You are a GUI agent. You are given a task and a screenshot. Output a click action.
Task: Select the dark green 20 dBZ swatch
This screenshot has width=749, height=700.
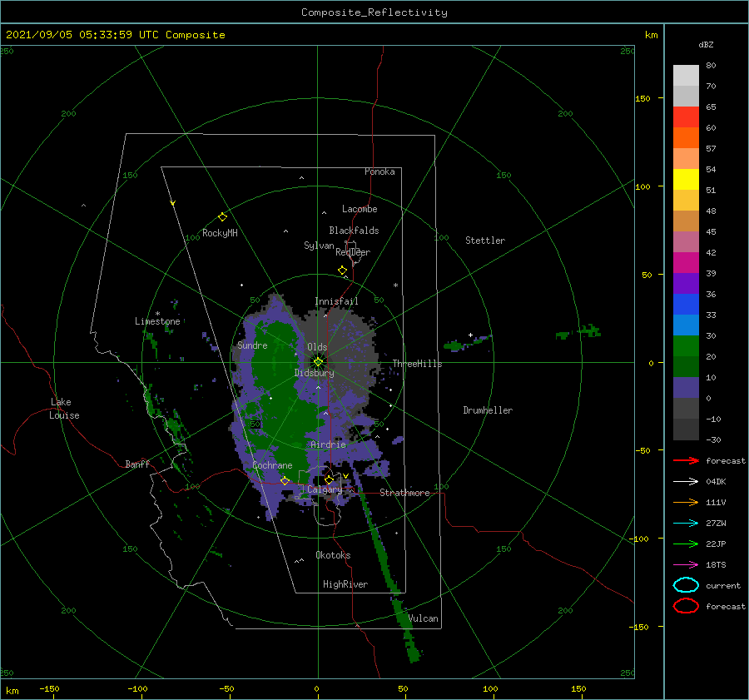(686, 366)
